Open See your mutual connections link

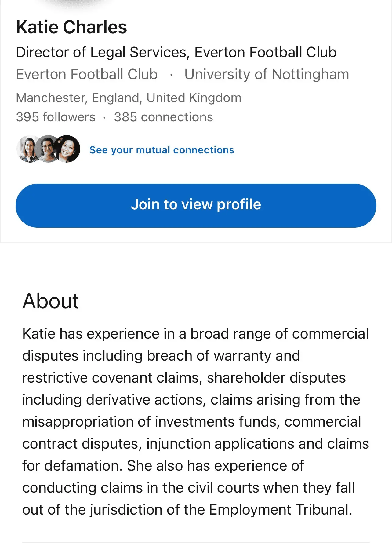(162, 150)
